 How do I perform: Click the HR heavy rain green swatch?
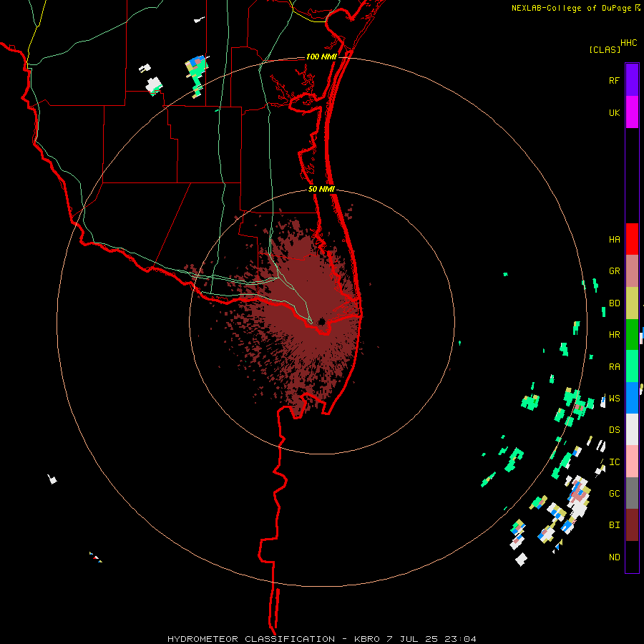[632, 335]
